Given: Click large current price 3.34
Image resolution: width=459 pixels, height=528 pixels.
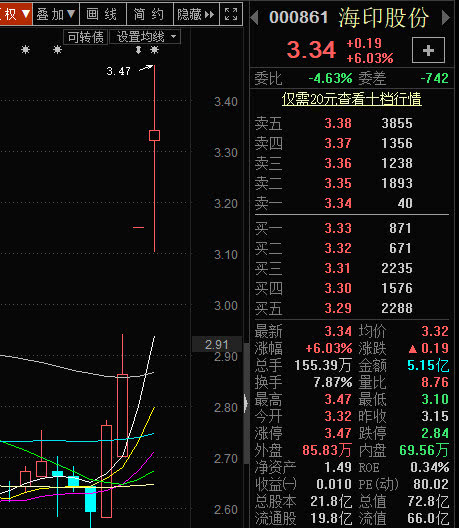Looking at the screenshot, I should (x=311, y=50).
